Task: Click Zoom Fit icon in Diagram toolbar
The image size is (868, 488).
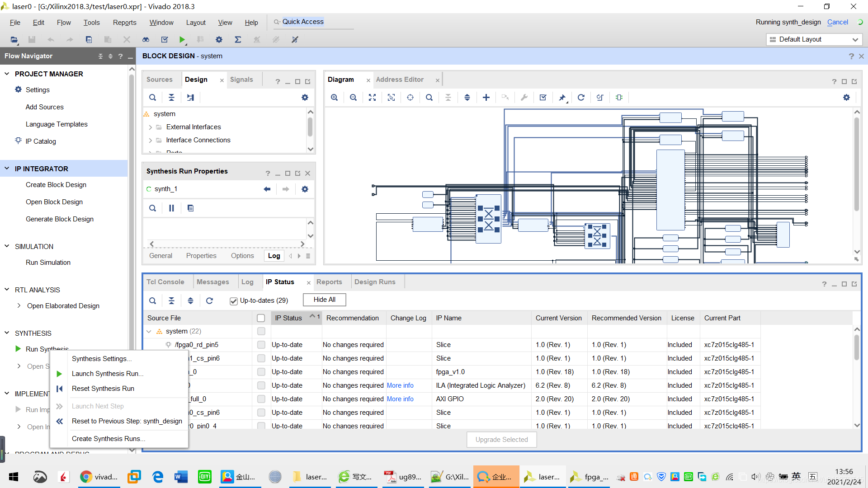Action: (x=372, y=98)
